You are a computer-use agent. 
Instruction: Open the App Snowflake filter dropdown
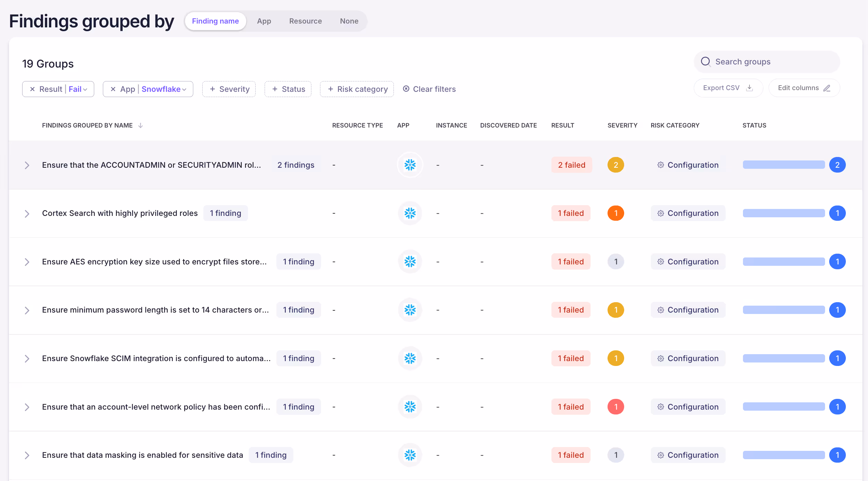click(164, 89)
